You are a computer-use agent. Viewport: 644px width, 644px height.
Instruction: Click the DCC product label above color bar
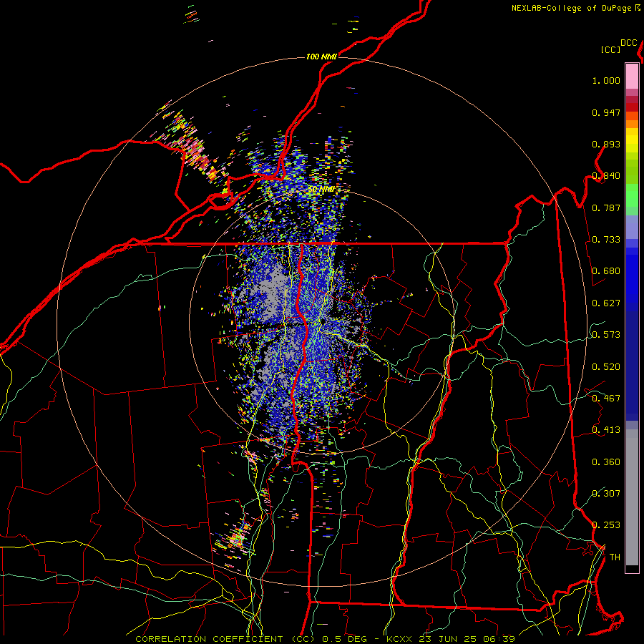click(628, 42)
